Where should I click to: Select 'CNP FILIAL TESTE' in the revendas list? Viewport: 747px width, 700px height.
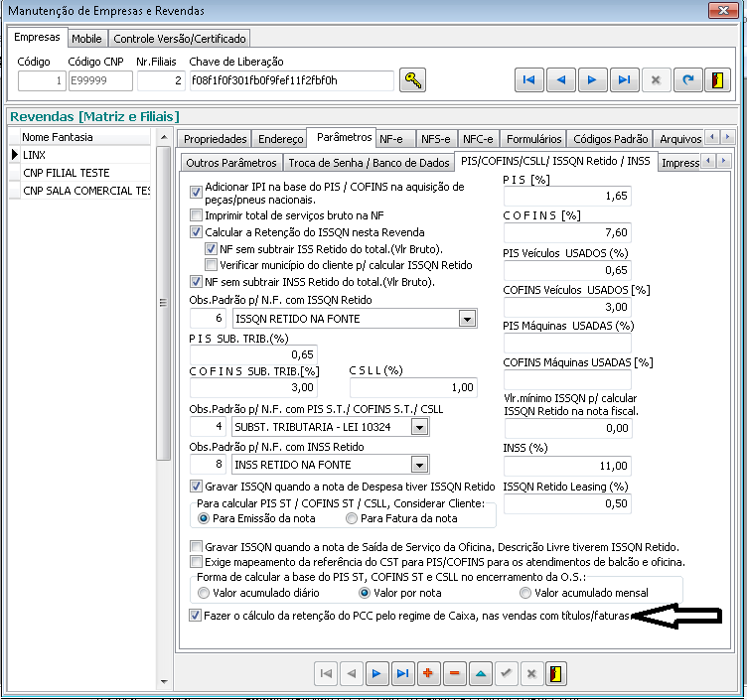[67, 173]
